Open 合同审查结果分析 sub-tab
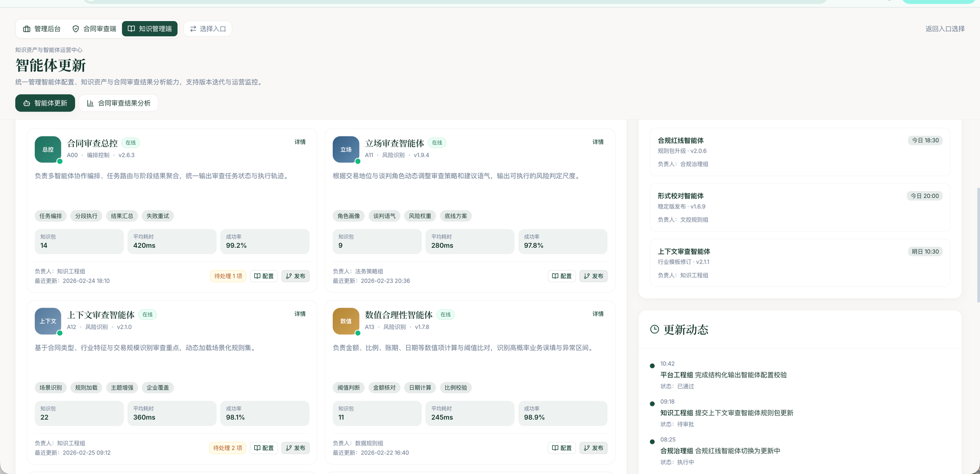 pos(118,103)
